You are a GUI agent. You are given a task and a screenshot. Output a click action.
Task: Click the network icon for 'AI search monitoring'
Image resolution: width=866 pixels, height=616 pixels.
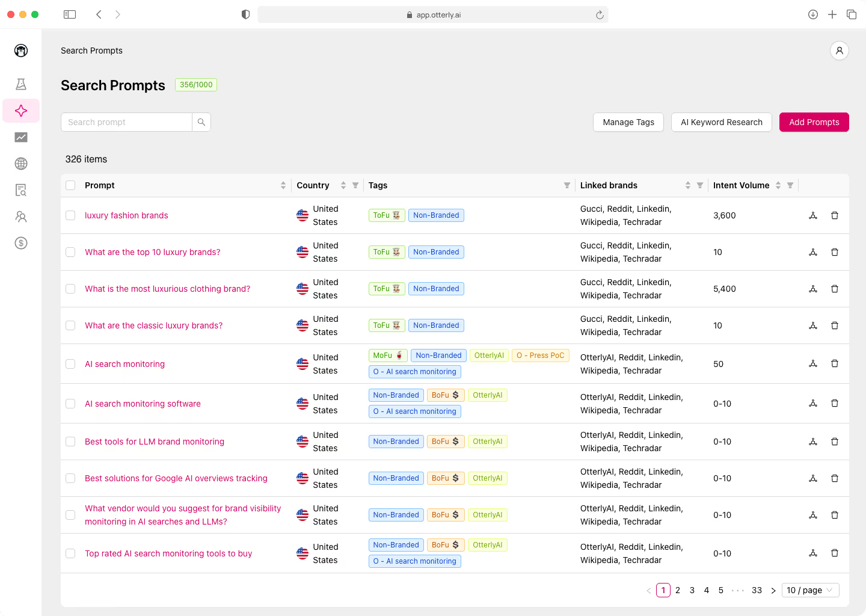pos(813,363)
